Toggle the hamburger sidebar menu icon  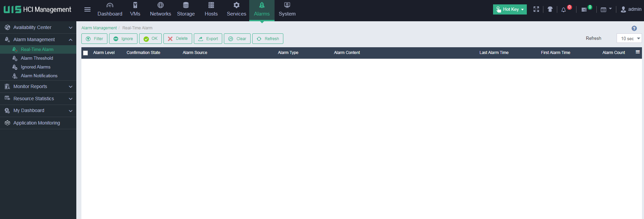[x=87, y=9]
